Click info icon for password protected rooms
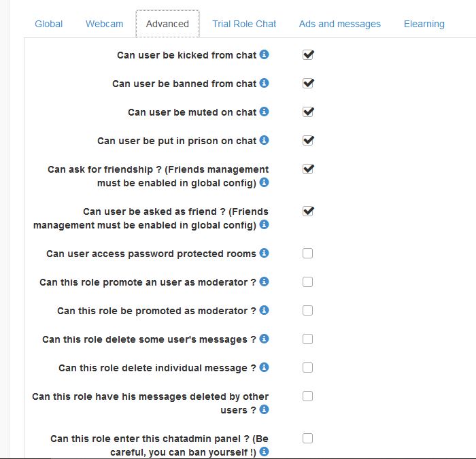This screenshot has height=459, width=476. (x=265, y=253)
